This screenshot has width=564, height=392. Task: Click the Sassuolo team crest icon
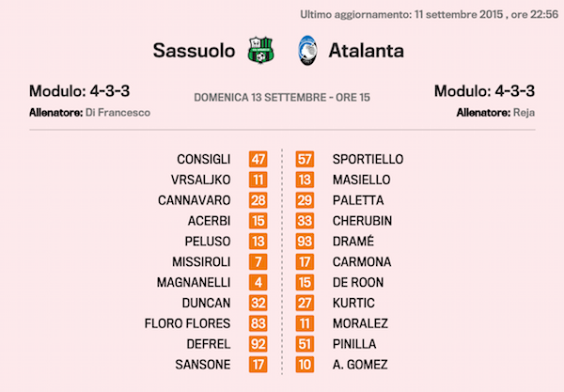258,49
